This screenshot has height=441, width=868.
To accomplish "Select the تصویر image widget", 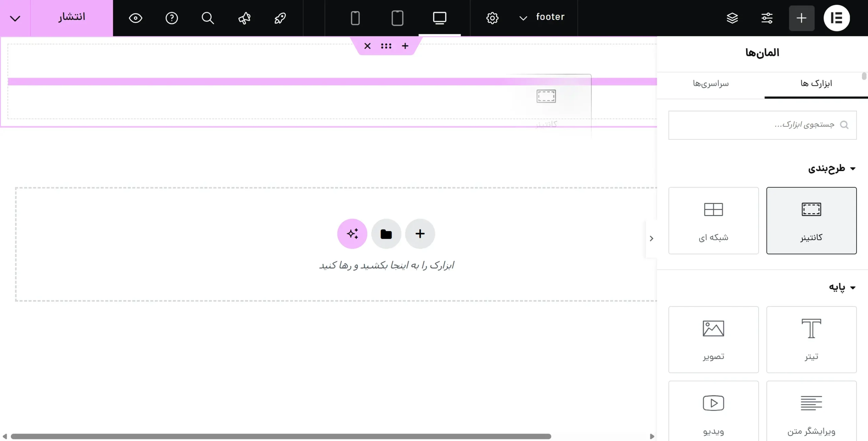I will click(713, 340).
